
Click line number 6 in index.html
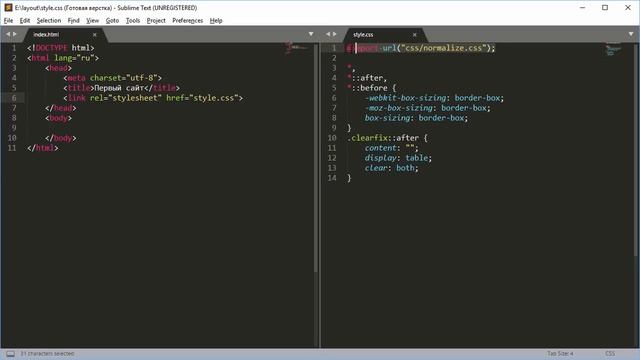pos(14,98)
